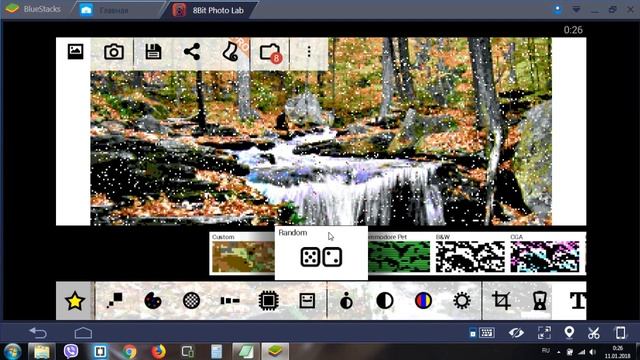Click the system tray volume icon

click(593, 352)
